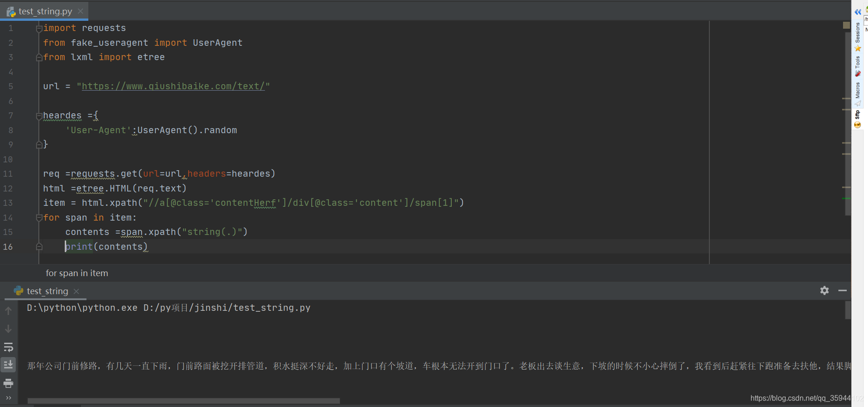Toggle scroll to end of output
Image resolution: width=868 pixels, height=407 pixels.
click(x=8, y=365)
